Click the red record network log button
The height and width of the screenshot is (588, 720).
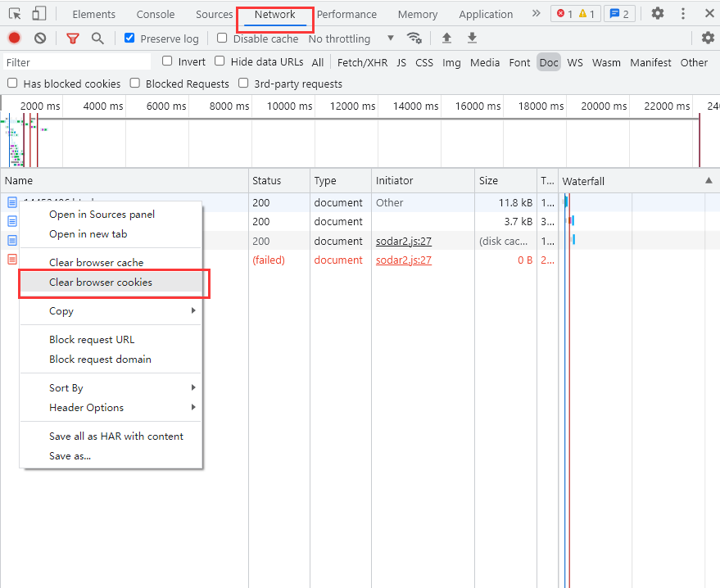tap(14, 38)
